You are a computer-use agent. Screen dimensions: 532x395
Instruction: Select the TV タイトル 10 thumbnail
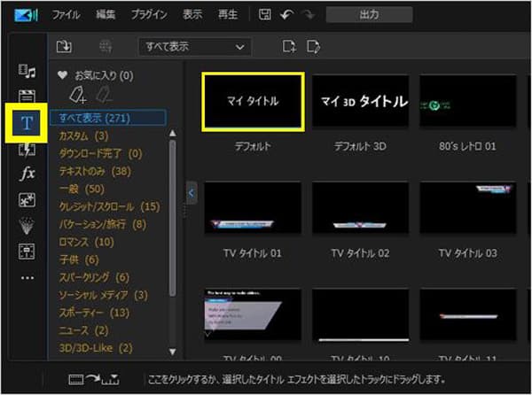click(x=360, y=314)
